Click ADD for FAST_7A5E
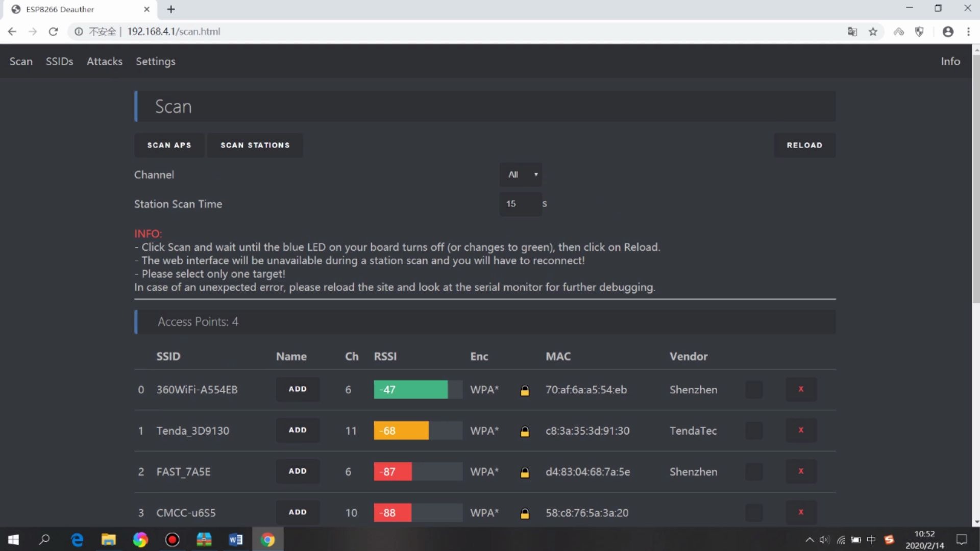The height and width of the screenshot is (551, 980). pyautogui.click(x=298, y=471)
